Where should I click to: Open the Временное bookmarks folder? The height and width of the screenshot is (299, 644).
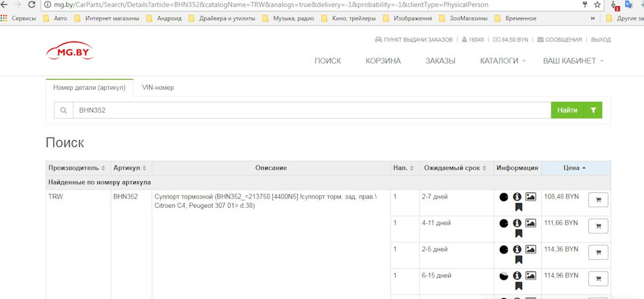click(x=516, y=18)
